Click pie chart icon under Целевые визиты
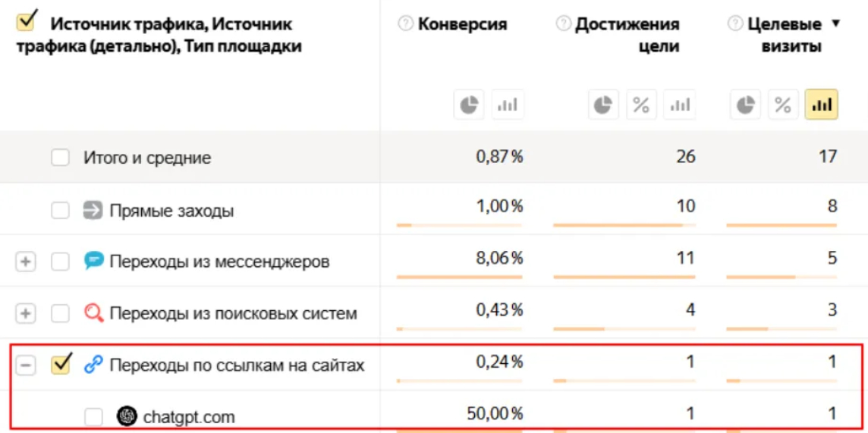This screenshot has height=433, width=868. pyautogui.click(x=745, y=105)
